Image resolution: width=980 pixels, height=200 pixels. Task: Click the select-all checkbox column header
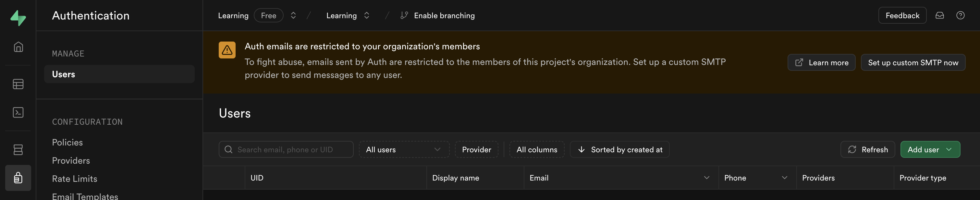click(224, 178)
